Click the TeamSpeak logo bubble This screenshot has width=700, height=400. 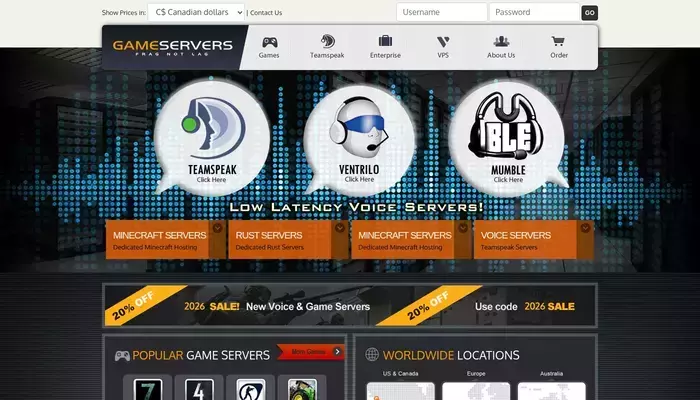coord(212,138)
